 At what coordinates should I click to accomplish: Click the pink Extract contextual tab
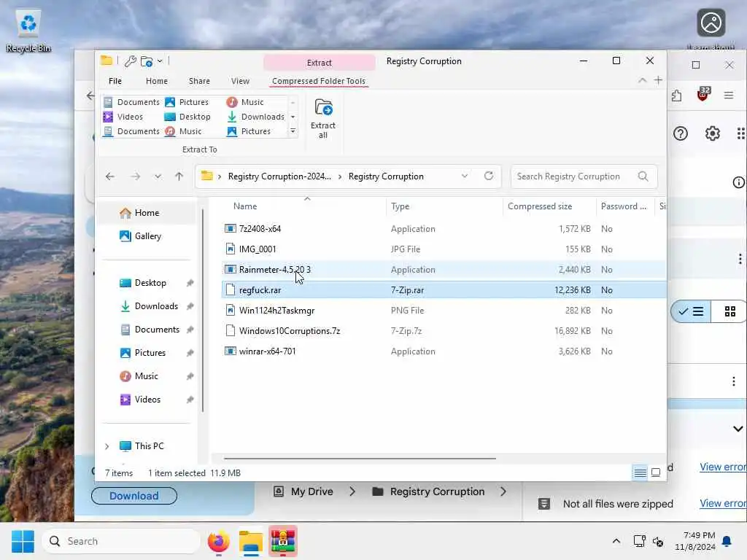320,63
